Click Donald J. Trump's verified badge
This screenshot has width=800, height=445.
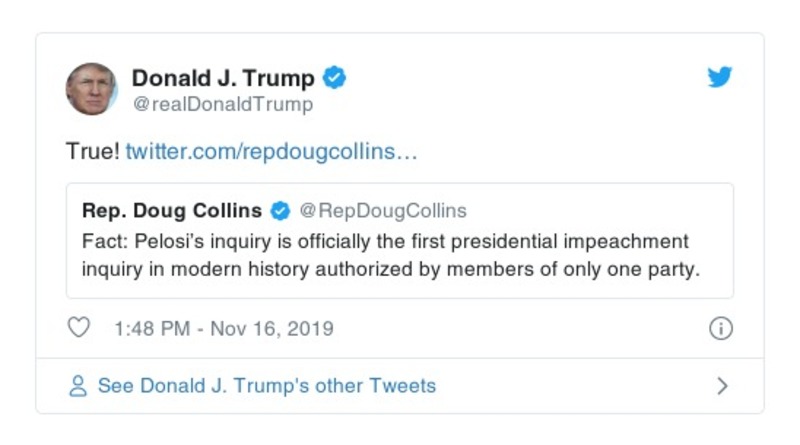pos(336,78)
